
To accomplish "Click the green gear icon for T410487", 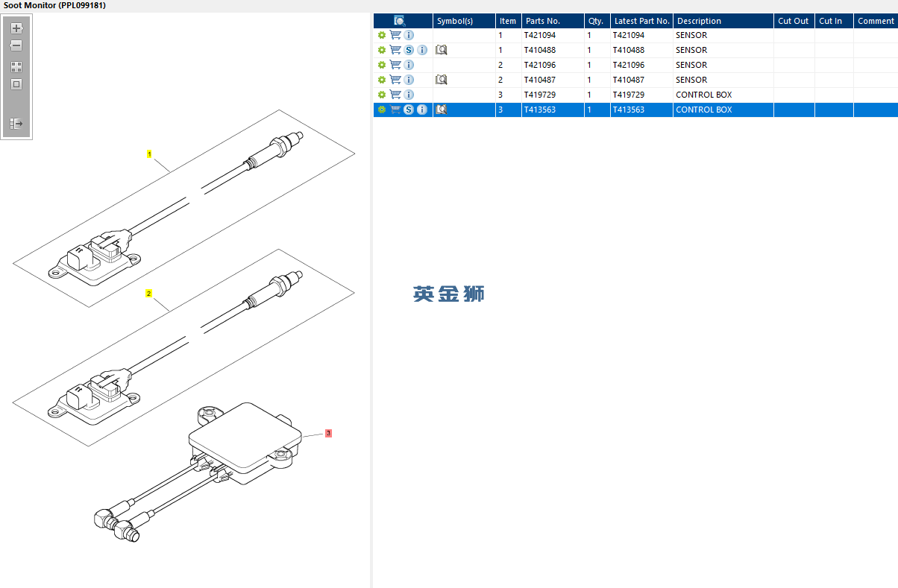I will click(x=382, y=80).
